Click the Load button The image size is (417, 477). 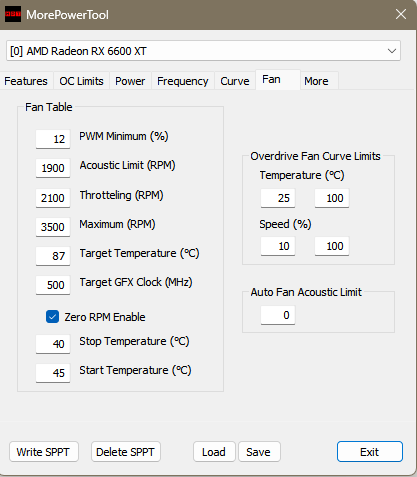coord(214,452)
